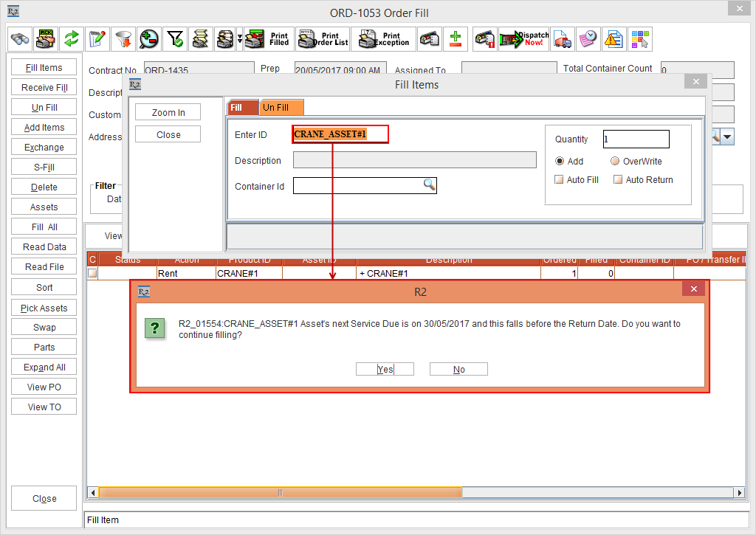
Task: Click the horizontal scrollbar under the order grid
Action: pyautogui.click(x=281, y=493)
